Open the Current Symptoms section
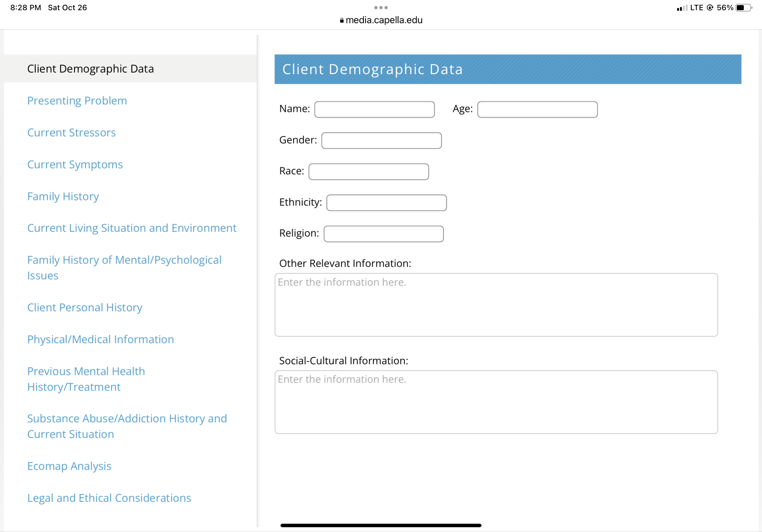The image size is (762, 532). tap(75, 165)
